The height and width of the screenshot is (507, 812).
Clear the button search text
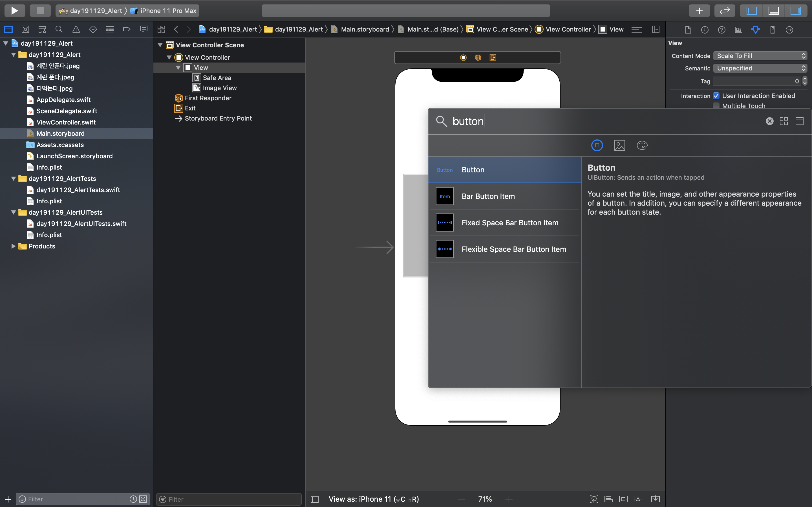click(769, 121)
